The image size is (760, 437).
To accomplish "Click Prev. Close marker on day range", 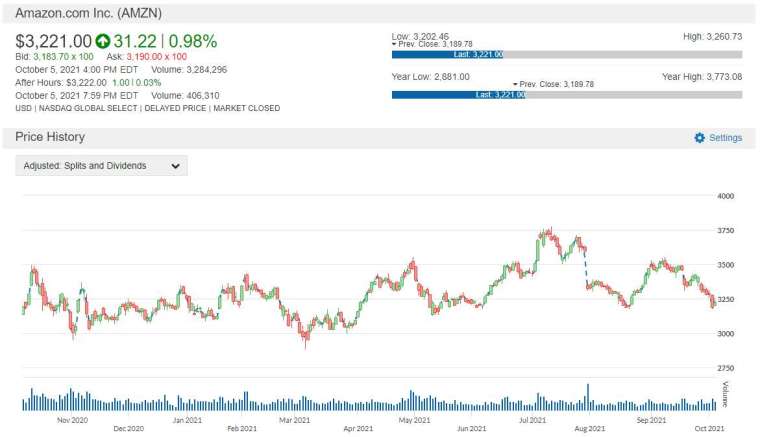I will [x=432, y=44].
